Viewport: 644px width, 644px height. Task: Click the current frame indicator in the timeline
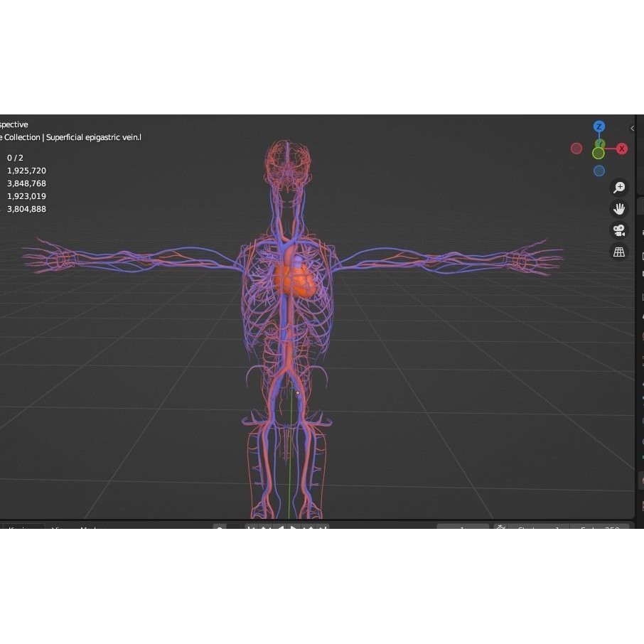462,529
